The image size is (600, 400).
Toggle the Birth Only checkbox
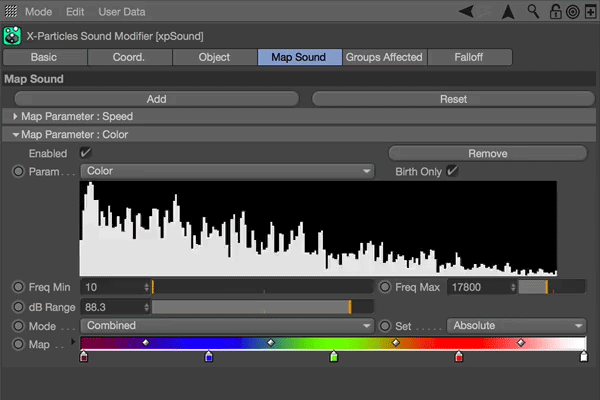click(x=452, y=171)
